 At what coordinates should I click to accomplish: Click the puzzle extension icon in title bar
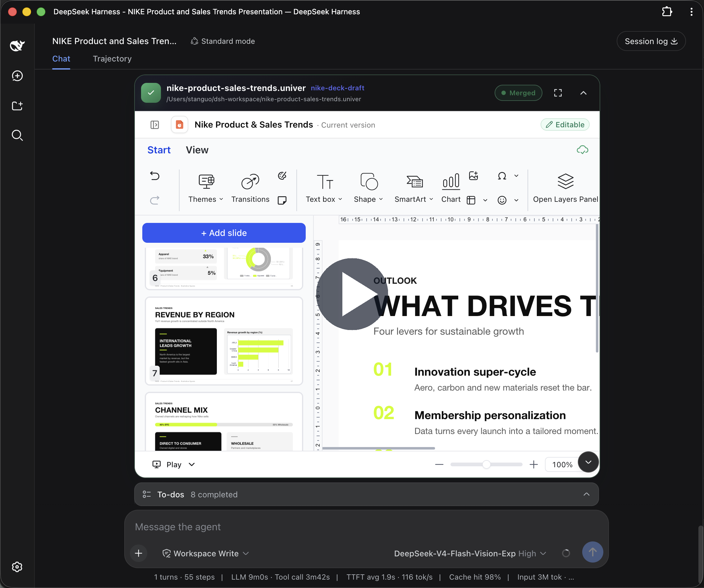(667, 12)
